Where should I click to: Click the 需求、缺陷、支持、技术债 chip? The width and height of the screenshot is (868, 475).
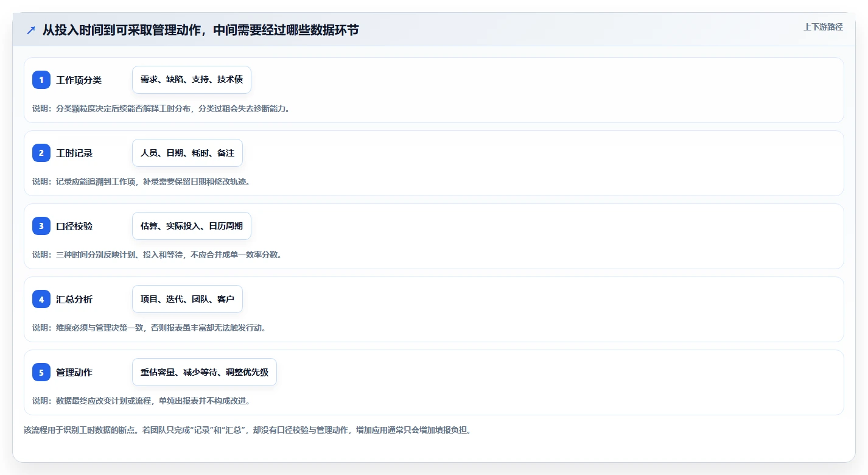192,80
